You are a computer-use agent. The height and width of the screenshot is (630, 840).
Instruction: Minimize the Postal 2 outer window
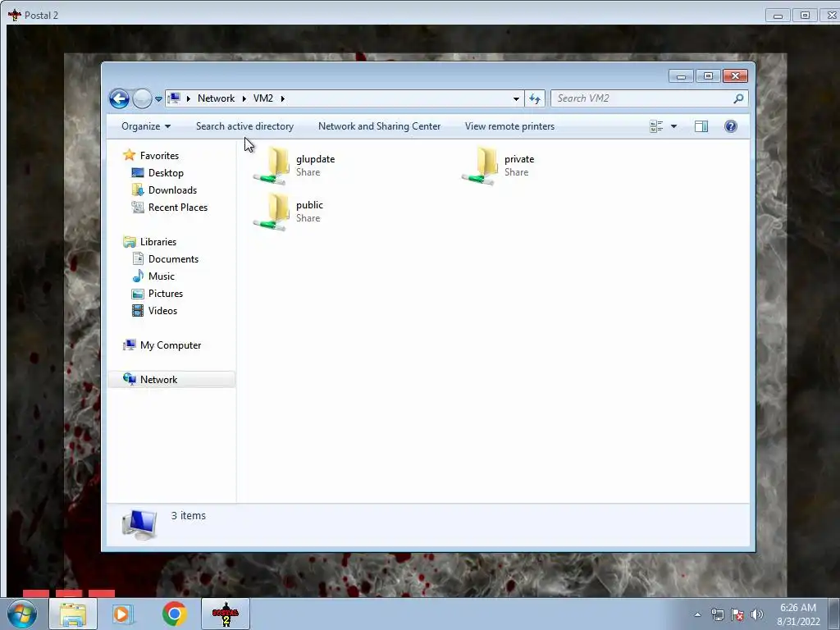pyautogui.click(x=778, y=16)
